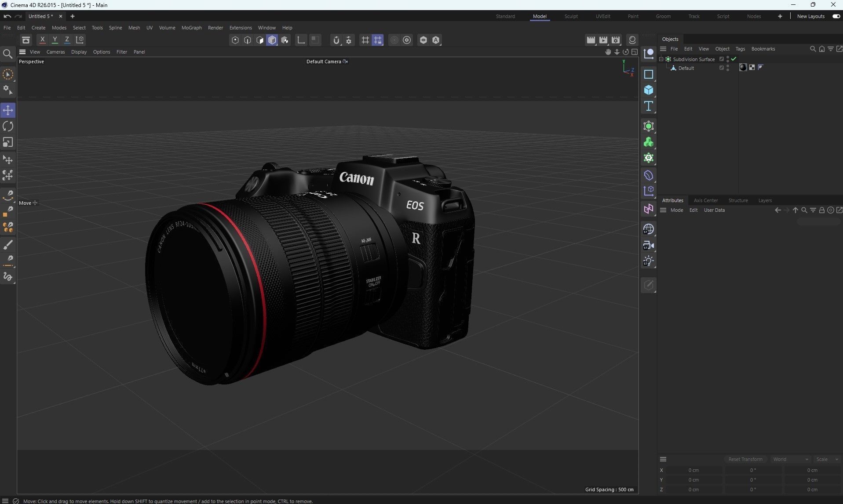
Task: Open Bookmarks in Objects manager
Action: [x=763, y=49]
